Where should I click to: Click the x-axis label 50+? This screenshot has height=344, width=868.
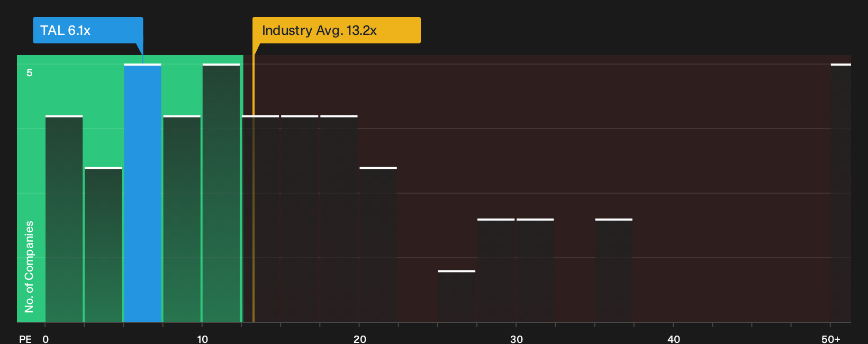click(831, 339)
